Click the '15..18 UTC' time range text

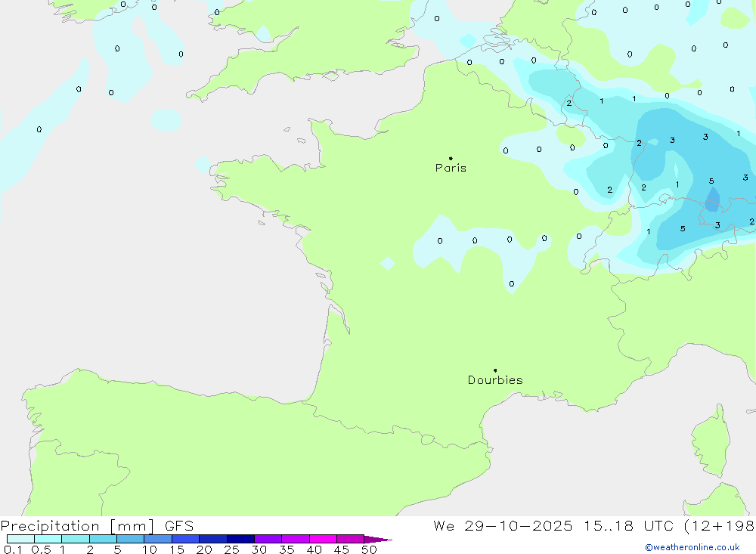(628, 525)
